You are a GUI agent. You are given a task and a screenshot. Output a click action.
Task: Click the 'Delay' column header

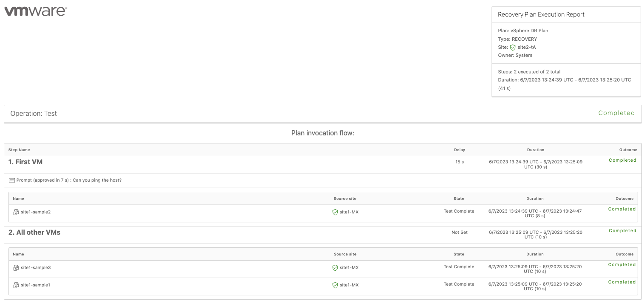point(459,150)
